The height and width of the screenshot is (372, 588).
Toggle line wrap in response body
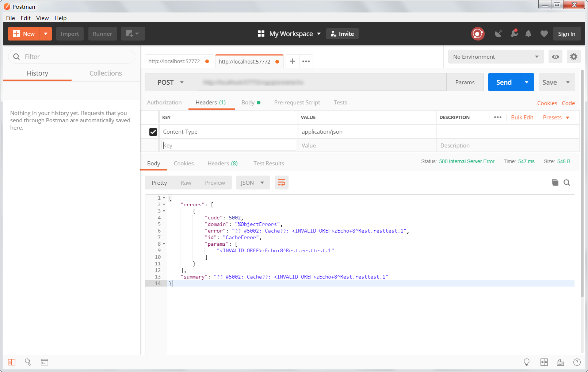(282, 183)
